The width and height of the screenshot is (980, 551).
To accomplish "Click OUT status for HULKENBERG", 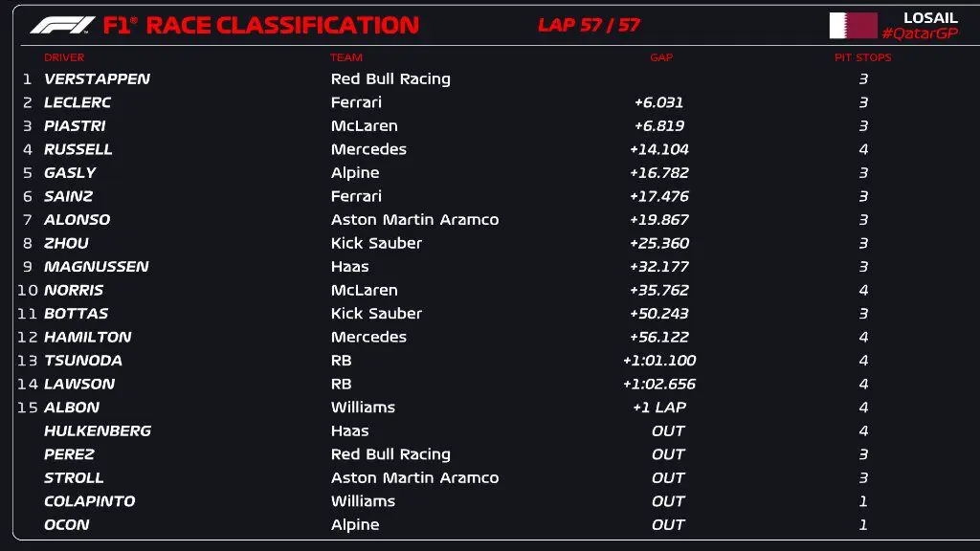I will pyautogui.click(x=668, y=431).
